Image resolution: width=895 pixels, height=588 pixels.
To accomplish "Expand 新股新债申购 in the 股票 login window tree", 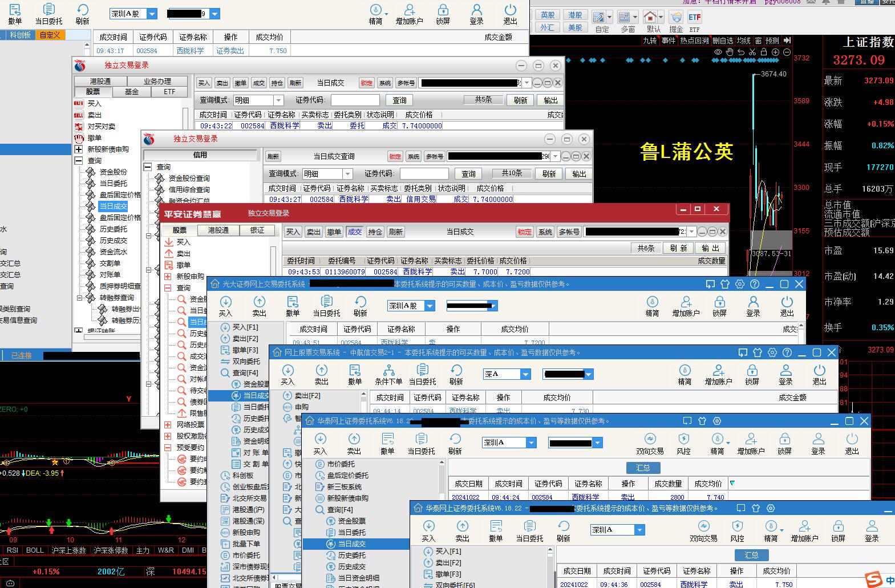I will pyautogui.click(x=79, y=149).
